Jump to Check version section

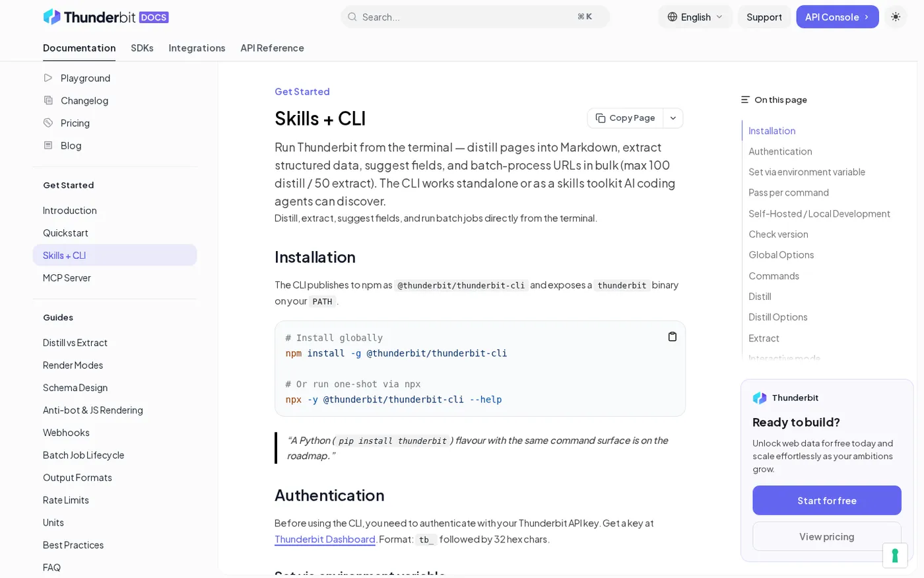click(x=778, y=235)
